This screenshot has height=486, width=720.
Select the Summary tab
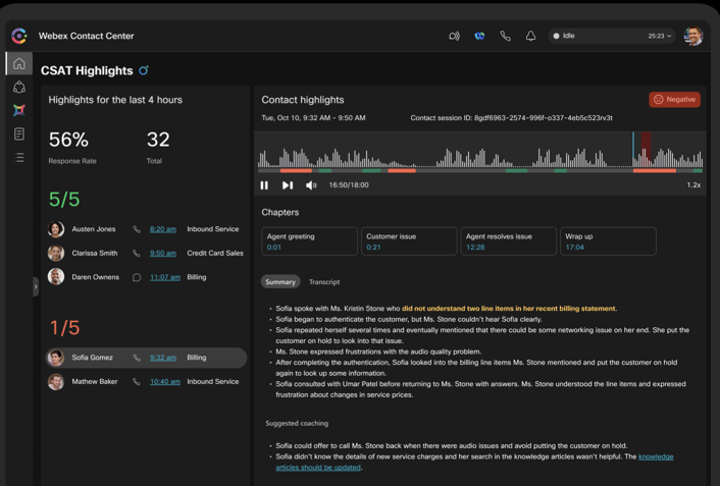[280, 282]
